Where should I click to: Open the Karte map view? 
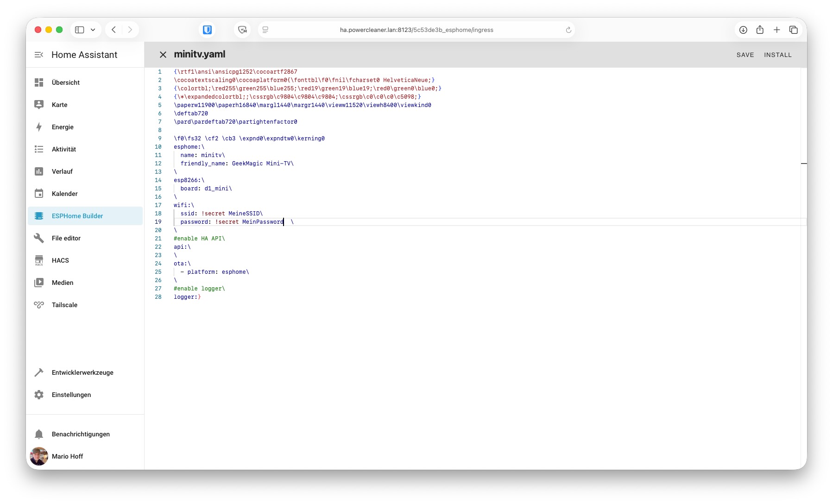[x=39, y=105]
